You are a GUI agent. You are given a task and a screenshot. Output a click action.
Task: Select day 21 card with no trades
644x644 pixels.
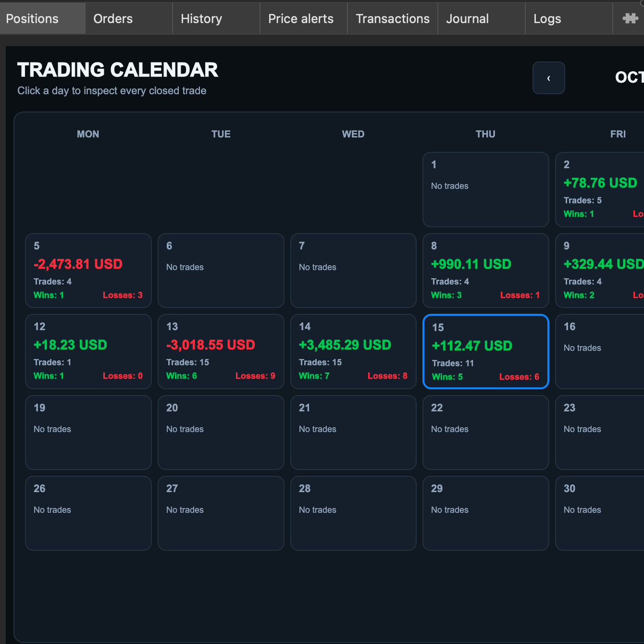[x=353, y=433]
